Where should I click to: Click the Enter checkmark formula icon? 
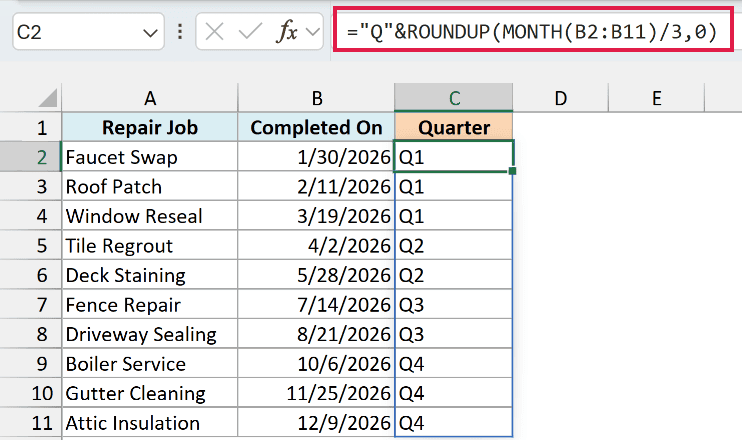click(250, 32)
